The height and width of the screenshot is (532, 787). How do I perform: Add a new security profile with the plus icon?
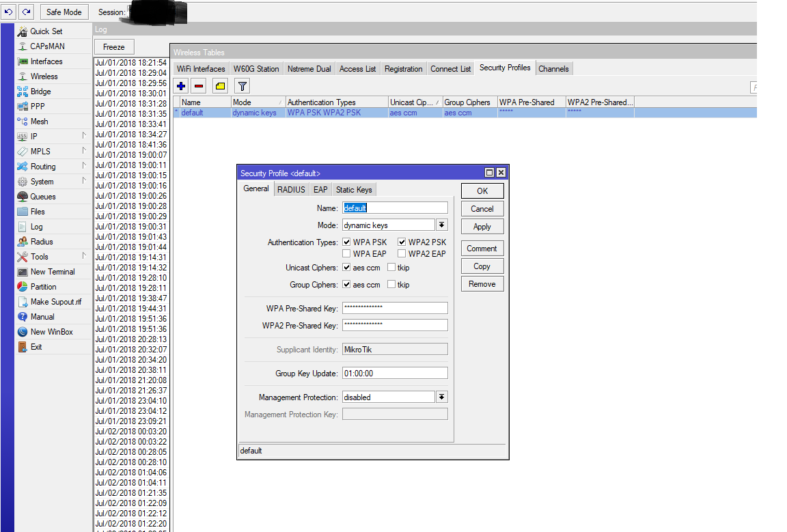tap(180, 85)
